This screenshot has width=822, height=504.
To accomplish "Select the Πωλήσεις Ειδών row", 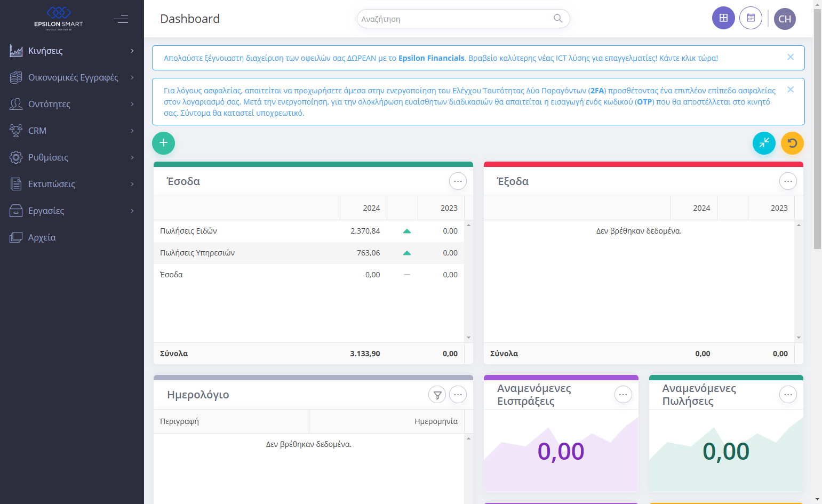I will 309,231.
